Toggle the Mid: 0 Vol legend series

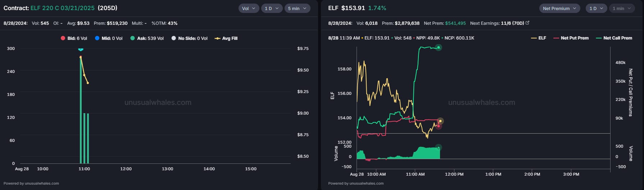point(109,38)
